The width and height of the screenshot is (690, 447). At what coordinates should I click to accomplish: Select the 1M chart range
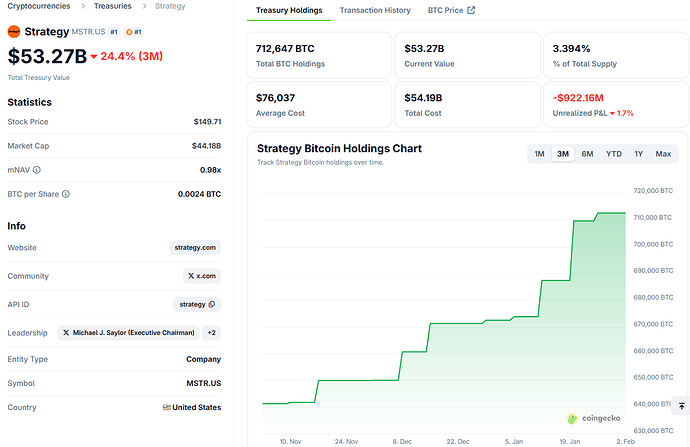[x=539, y=154]
